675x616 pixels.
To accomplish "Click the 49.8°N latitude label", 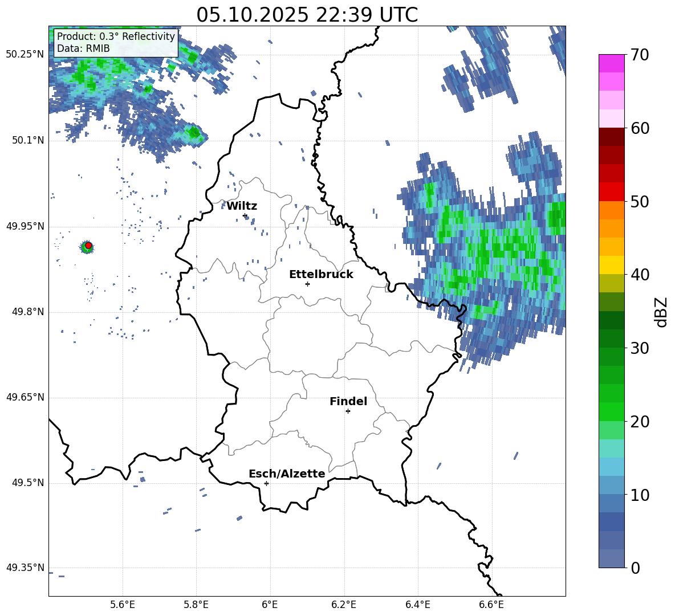I will click(27, 312).
